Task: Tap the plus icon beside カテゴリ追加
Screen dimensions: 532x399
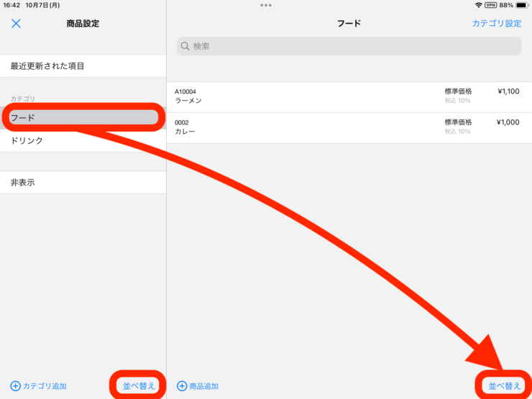Action: (x=16, y=386)
